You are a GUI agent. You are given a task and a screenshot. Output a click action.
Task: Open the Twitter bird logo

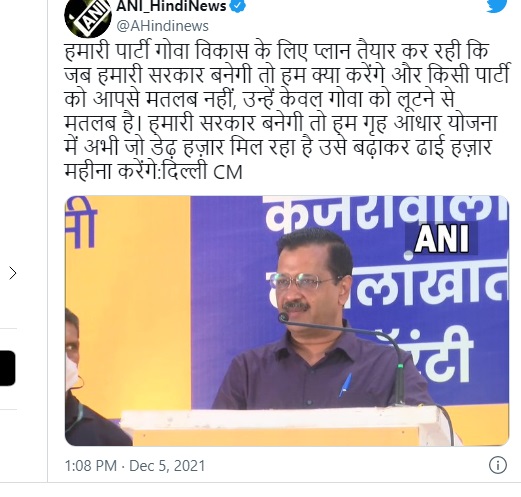(x=497, y=6)
